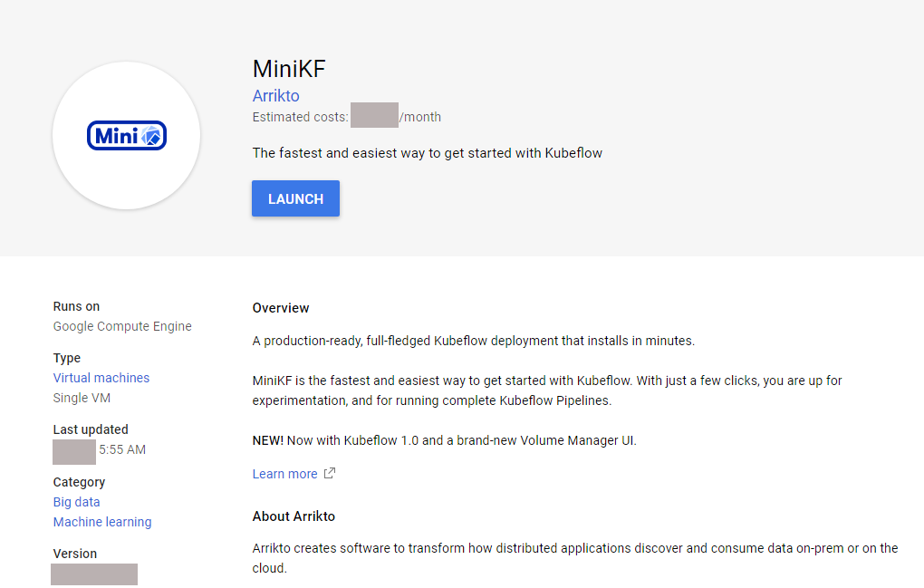Click the external link icon beside Learn more
The height and width of the screenshot is (588, 924).
(x=330, y=473)
